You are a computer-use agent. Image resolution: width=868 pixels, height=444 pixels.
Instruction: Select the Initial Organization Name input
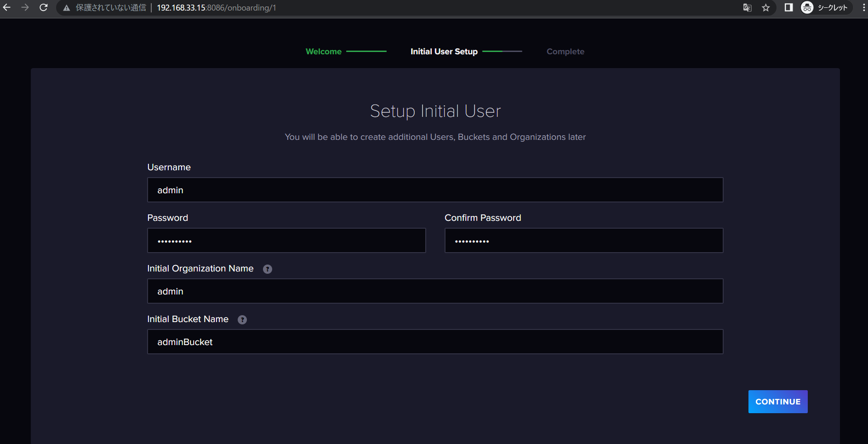point(434,291)
